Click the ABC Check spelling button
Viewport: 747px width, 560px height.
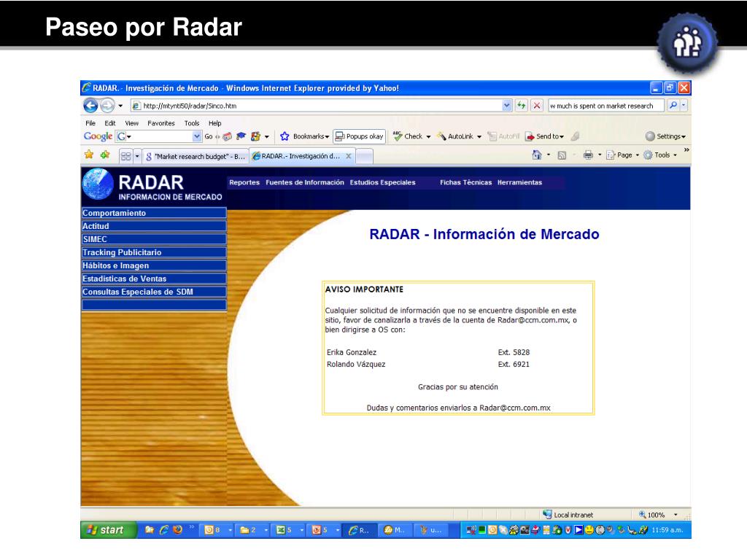click(x=408, y=136)
